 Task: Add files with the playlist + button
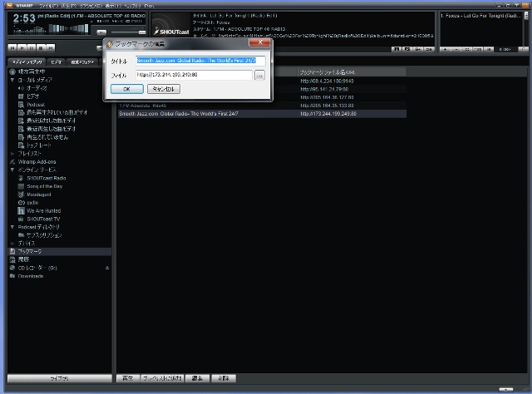445,50
